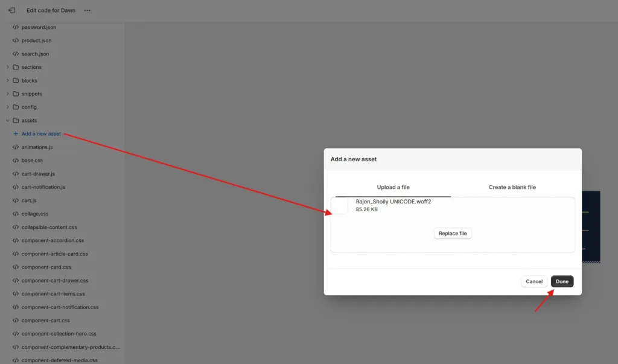Switch to the Upload a file tab
The width and height of the screenshot is (618, 364).
click(x=393, y=187)
